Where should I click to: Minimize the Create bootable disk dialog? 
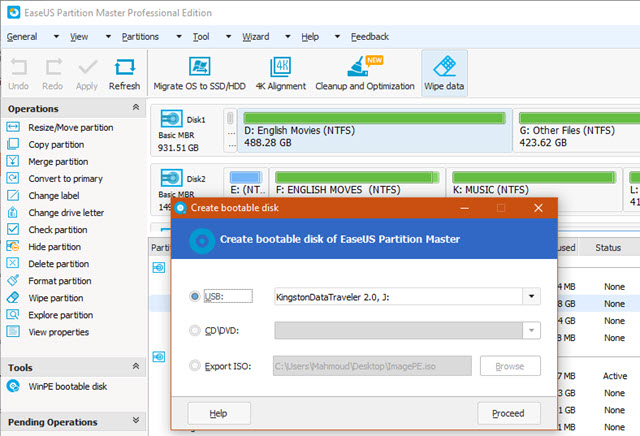[464, 208]
